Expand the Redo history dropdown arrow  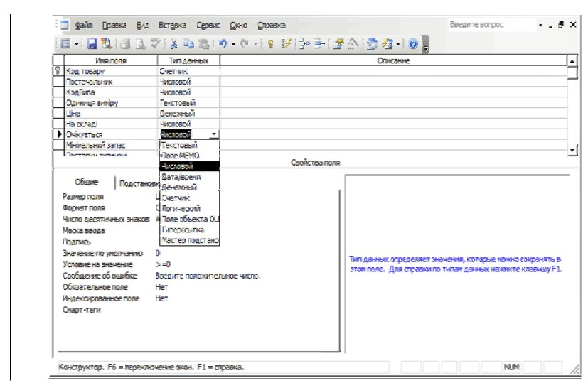255,44
